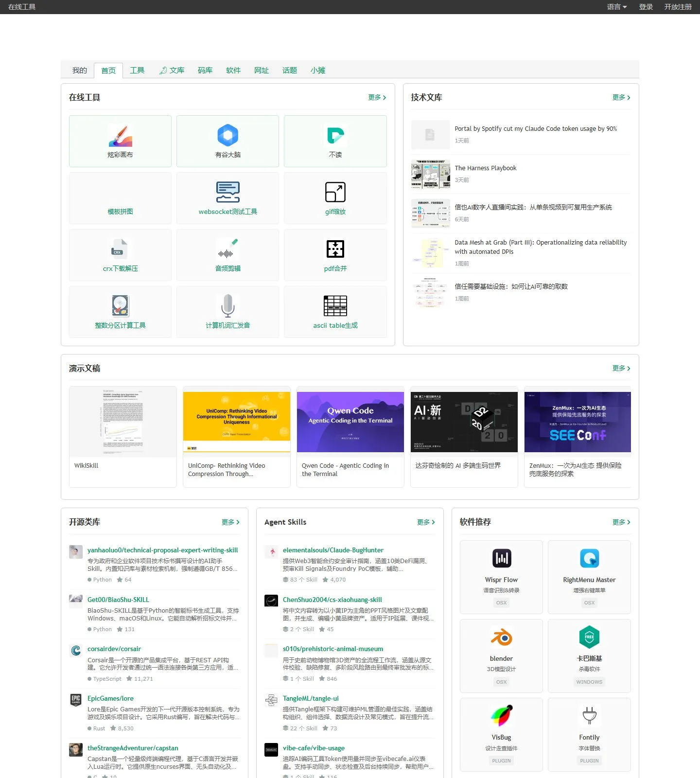Click the Data Mesh at Grab thumbnail
This screenshot has width=700, height=778.
(431, 253)
